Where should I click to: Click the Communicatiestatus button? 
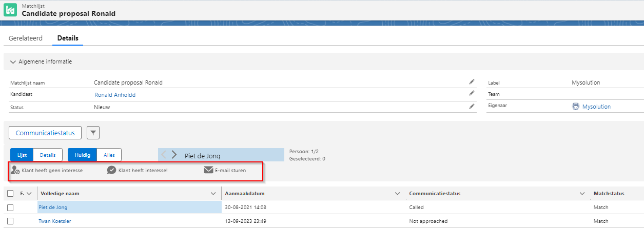[45, 133]
